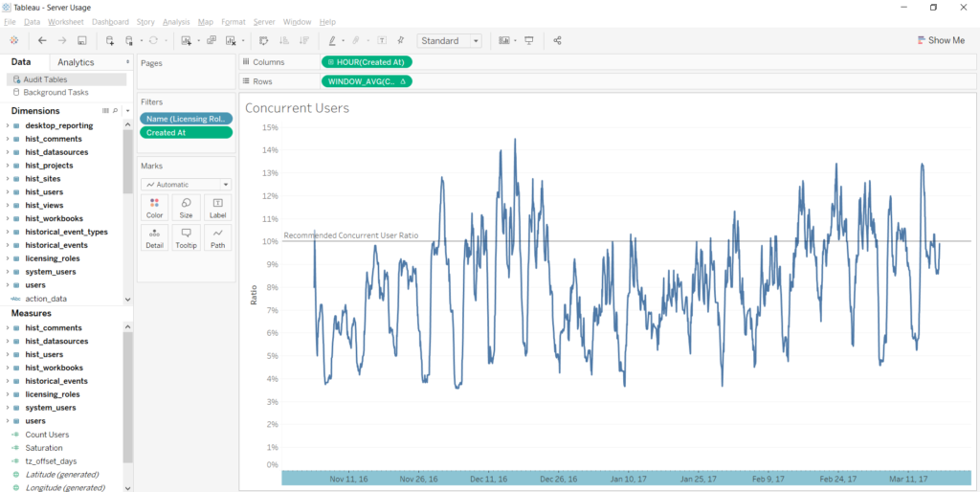Image resolution: width=980 pixels, height=492 pixels.
Task: Click the Share workbook icon
Action: (x=558, y=41)
